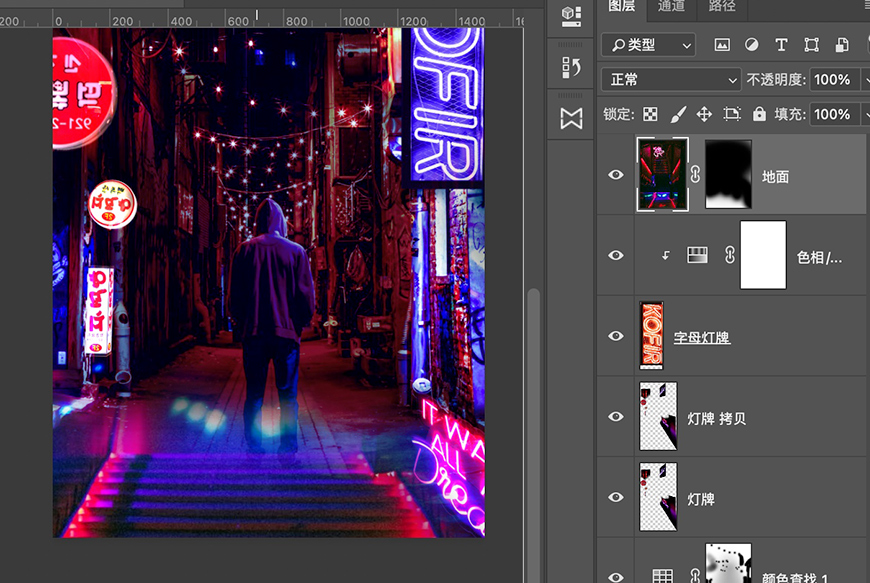Screen dimensions: 870x583
Task: Click the 色相 adjustment layer mask thumbnail
Action: [763, 255]
